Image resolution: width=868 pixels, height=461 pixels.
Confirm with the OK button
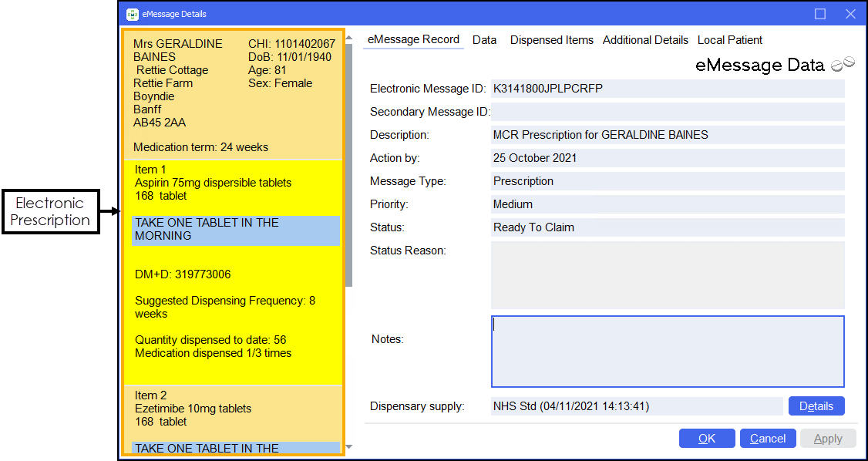point(707,439)
